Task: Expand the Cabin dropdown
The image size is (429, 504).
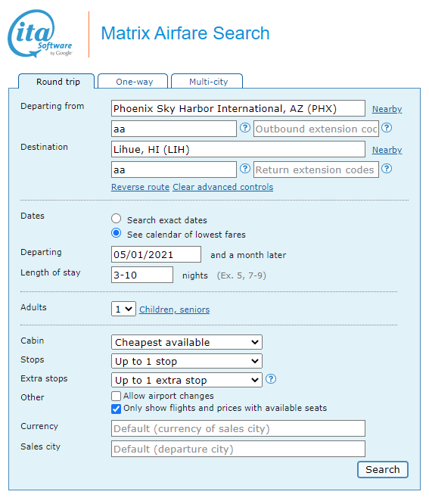Action: [187, 342]
